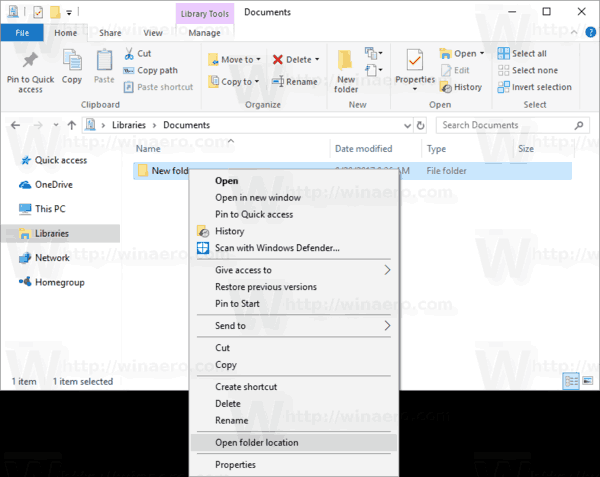Screen dimensions: 600x477
Task: Click the Forward navigation arrow
Action: click(x=38, y=125)
